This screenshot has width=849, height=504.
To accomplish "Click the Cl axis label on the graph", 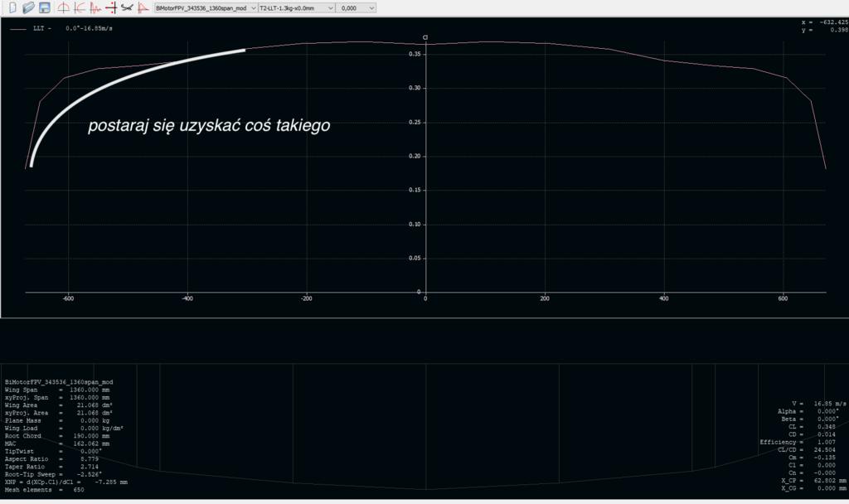I will point(425,37).
